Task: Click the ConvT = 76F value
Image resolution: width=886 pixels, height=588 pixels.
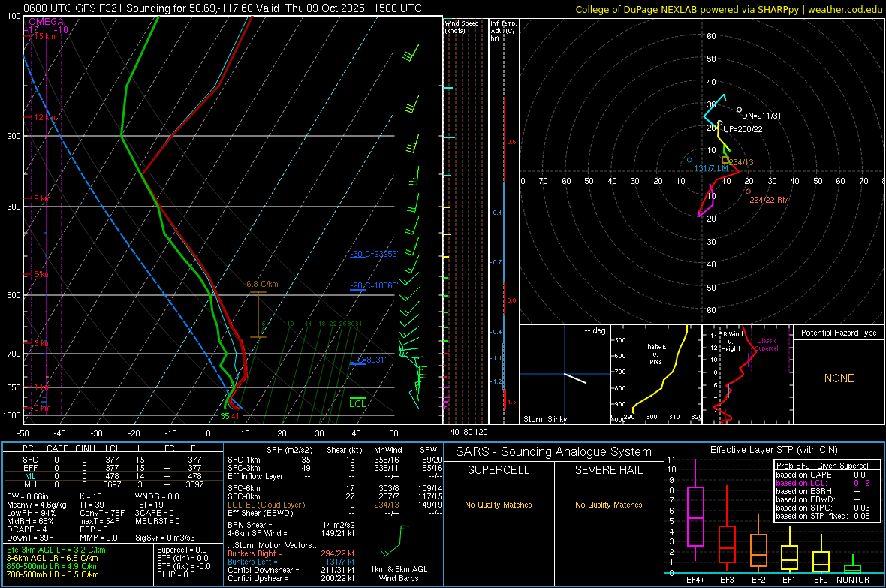Action: [x=101, y=513]
